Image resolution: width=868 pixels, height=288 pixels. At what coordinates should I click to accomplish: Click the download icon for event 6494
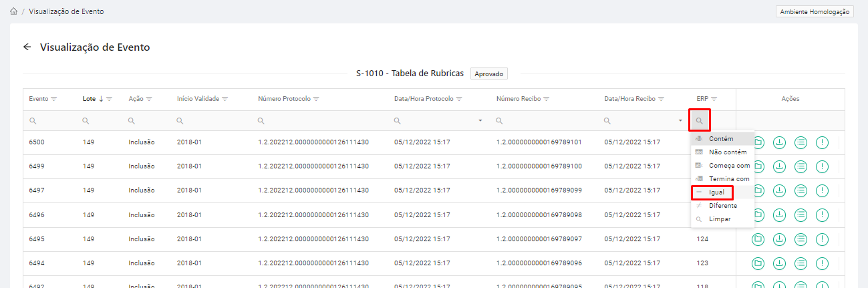point(779,263)
